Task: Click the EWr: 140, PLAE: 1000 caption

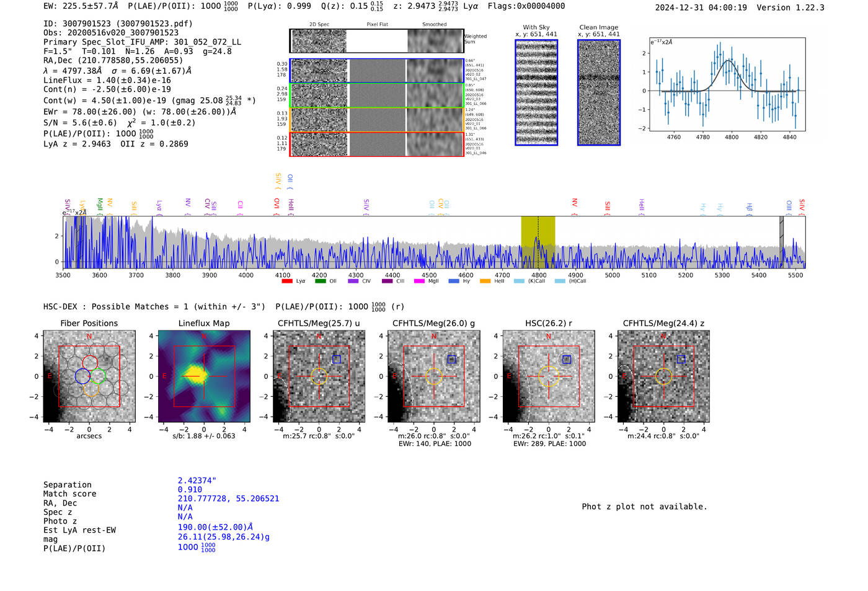Action: click(x=435, y=443)
